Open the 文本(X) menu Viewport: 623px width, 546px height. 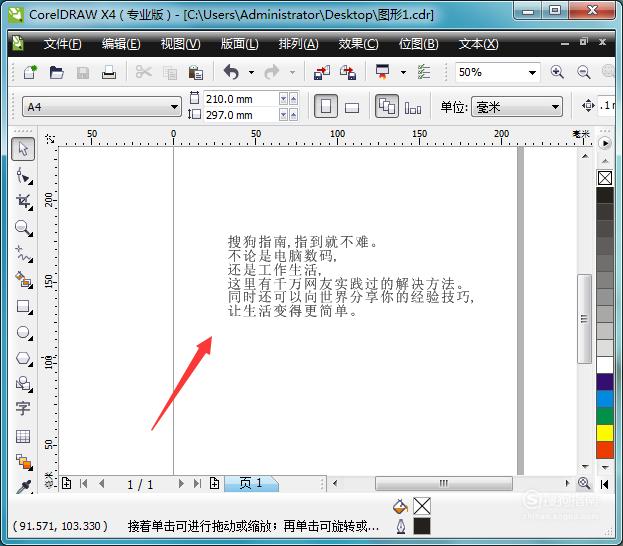478,44
